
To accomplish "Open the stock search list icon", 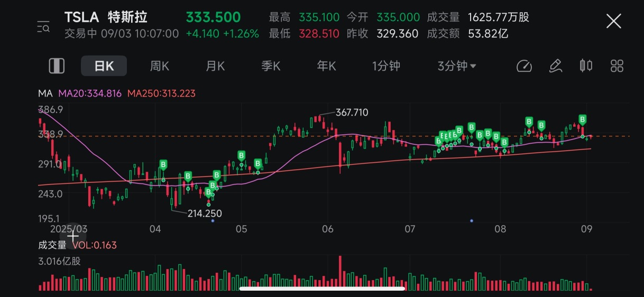I will 43,26.
